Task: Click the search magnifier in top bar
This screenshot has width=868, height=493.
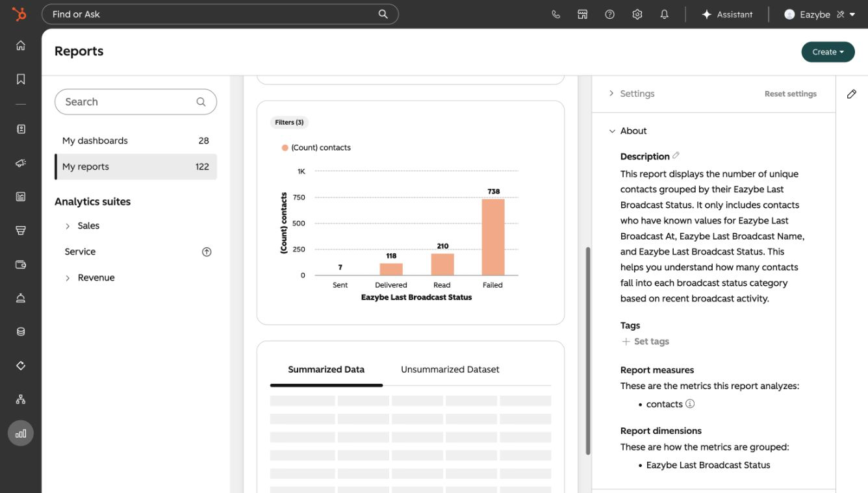Action: (383, 14)
